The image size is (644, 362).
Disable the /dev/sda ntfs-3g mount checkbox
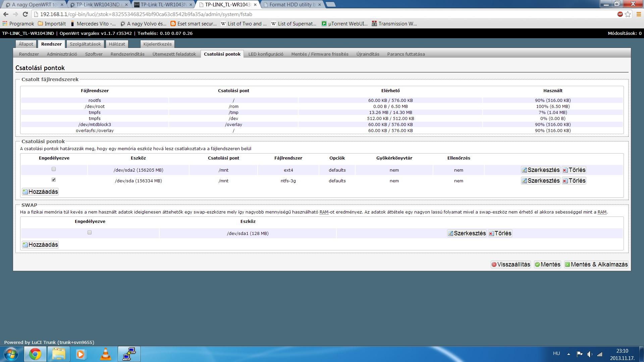point(54,180)
